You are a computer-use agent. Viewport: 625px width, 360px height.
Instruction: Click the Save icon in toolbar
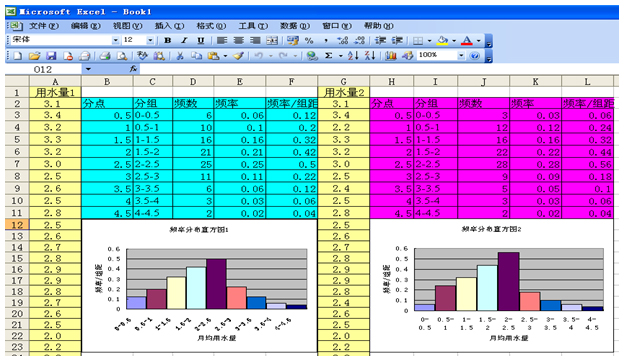[51, 56]
